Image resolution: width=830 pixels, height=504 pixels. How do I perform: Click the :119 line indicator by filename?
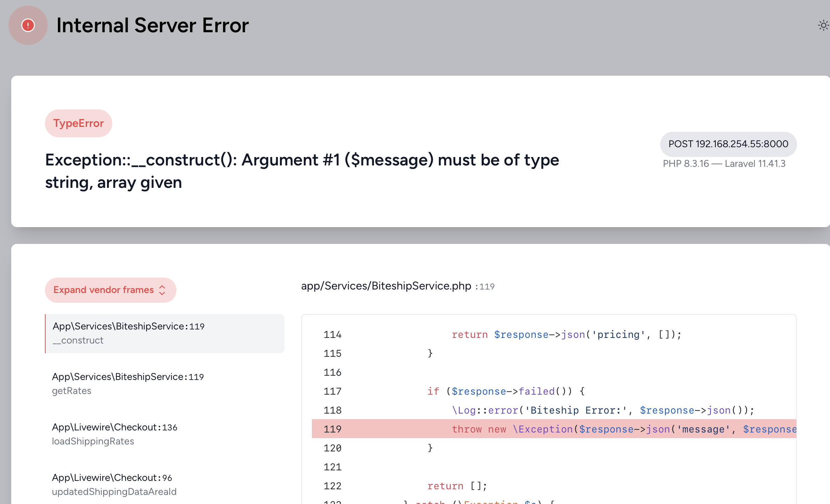(x=486, y=287)
